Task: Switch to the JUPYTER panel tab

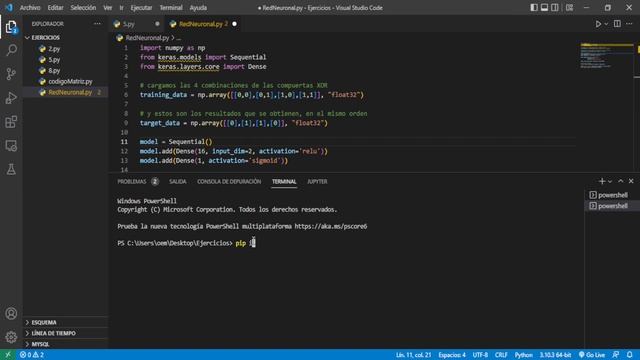Action: [317, 182]
